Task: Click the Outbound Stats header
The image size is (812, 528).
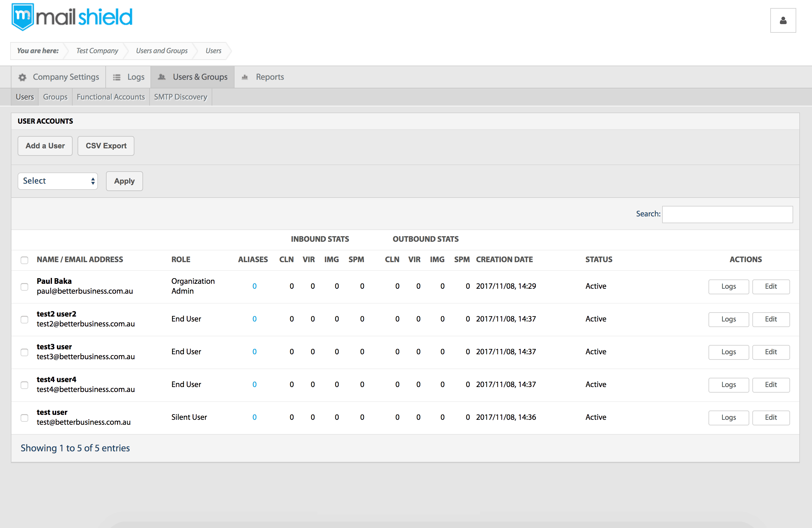Action: click(425, 239)
